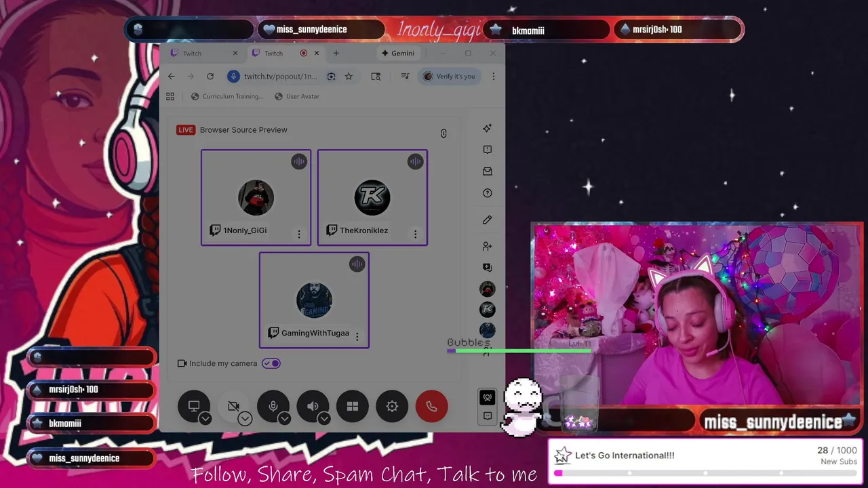Click the audio indicator on GamingWithTugaa tile
868x488 pixels.
[x=357, y=264]
